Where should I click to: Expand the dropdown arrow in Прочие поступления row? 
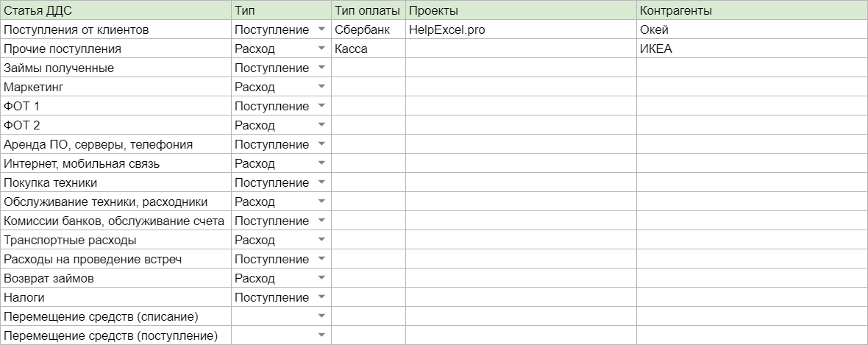point(321,49)
